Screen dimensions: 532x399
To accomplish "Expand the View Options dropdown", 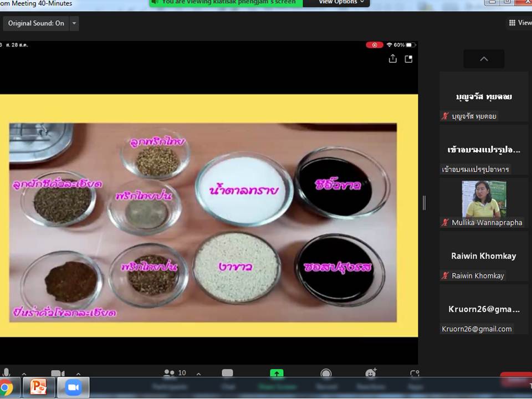I will pos(340,2).
